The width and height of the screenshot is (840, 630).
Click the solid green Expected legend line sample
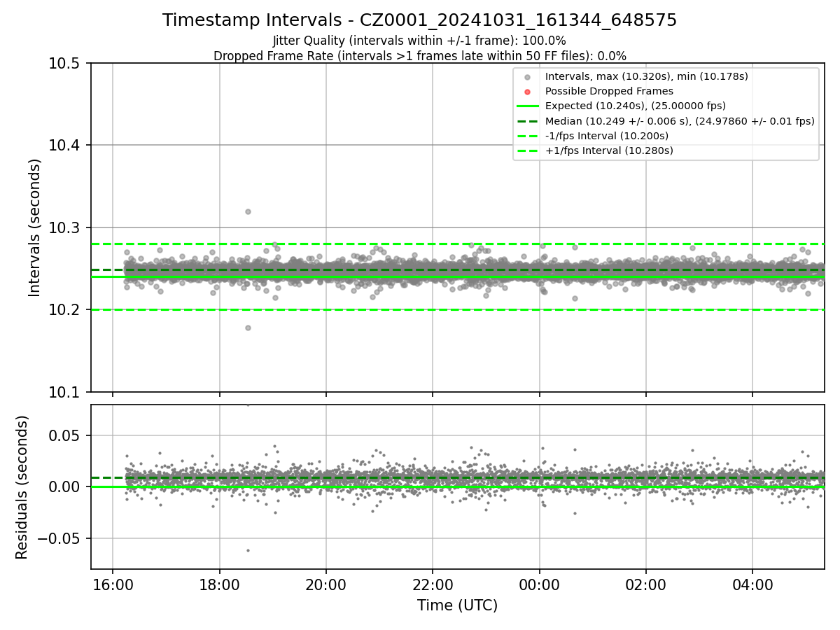point(528,106)
